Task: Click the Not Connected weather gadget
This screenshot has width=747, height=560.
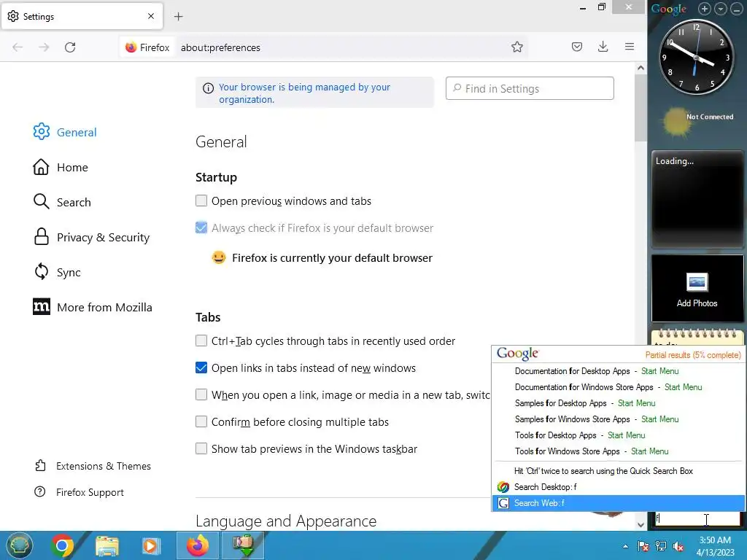Action: [697, 122]
